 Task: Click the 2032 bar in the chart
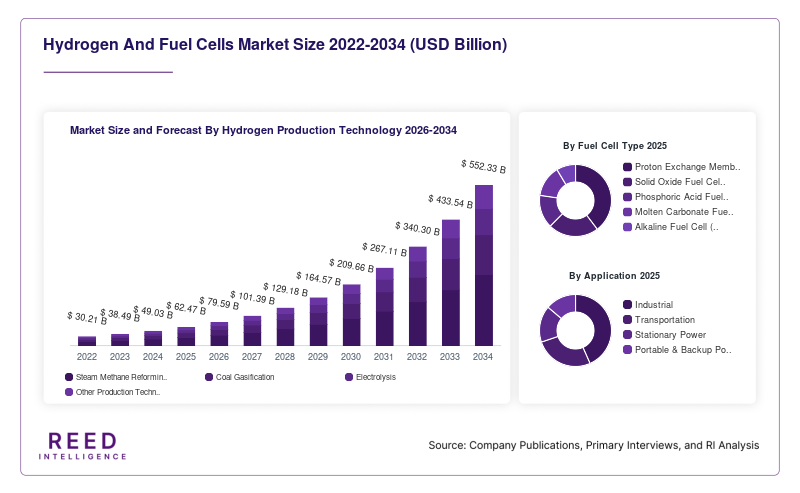click(x=418, y=296)
